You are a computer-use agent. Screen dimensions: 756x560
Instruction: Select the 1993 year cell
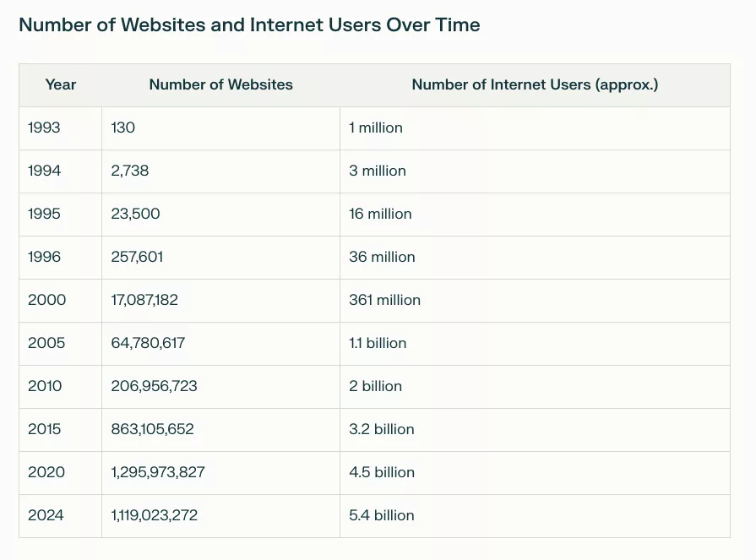(x=44, y=128)
